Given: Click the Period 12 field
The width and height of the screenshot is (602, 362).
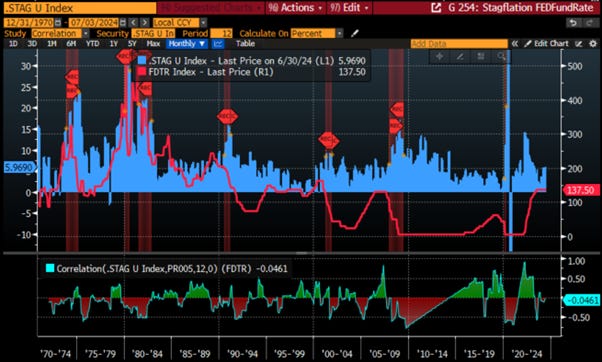Looking at the screenshot, I should [222, 33].
